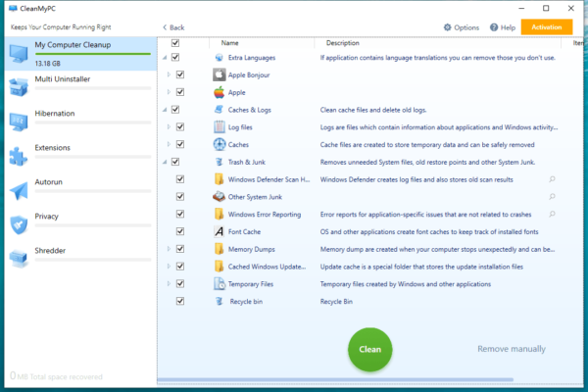
Task: Click the Trash & Junk bin icon
Action: coord(220,162)
